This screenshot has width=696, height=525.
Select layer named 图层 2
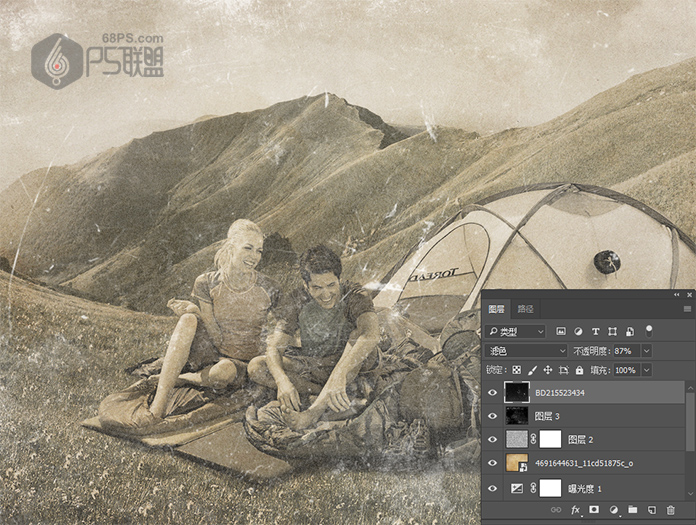click(x=580, y=440)
